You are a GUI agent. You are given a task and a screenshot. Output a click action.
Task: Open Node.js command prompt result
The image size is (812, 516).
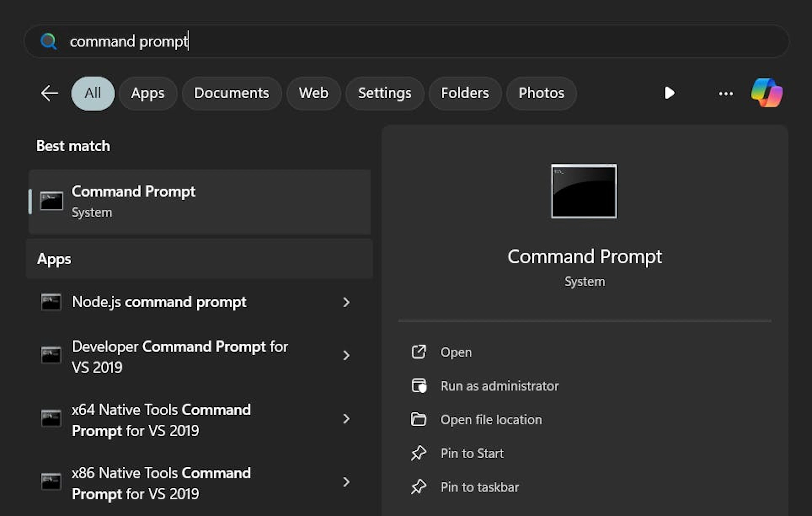[200, 302]
